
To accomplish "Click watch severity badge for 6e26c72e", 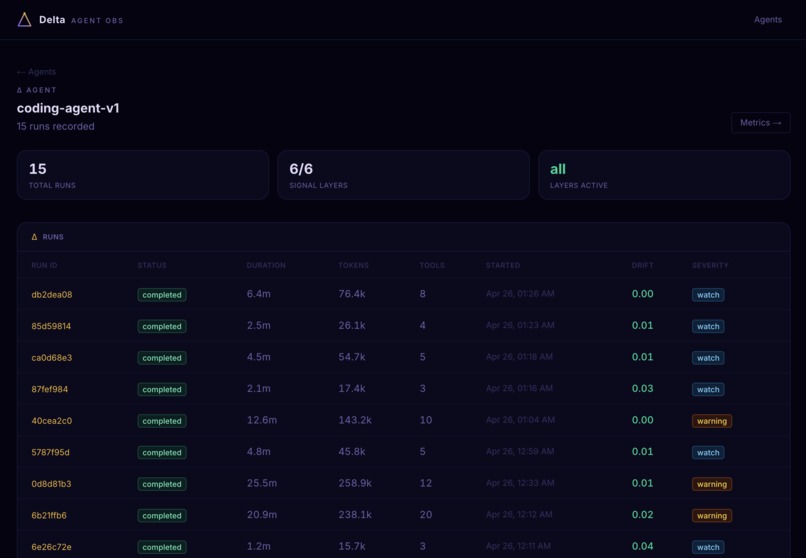I will 708,547.
